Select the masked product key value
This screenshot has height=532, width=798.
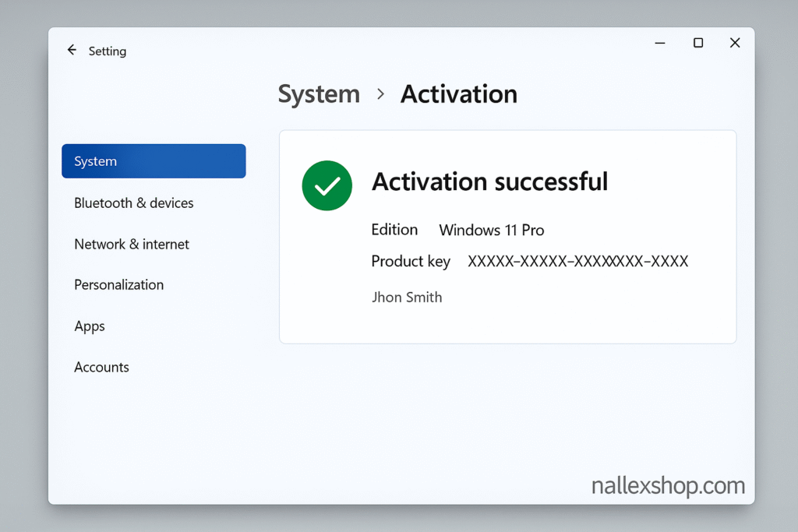click(x=577, y=261)
